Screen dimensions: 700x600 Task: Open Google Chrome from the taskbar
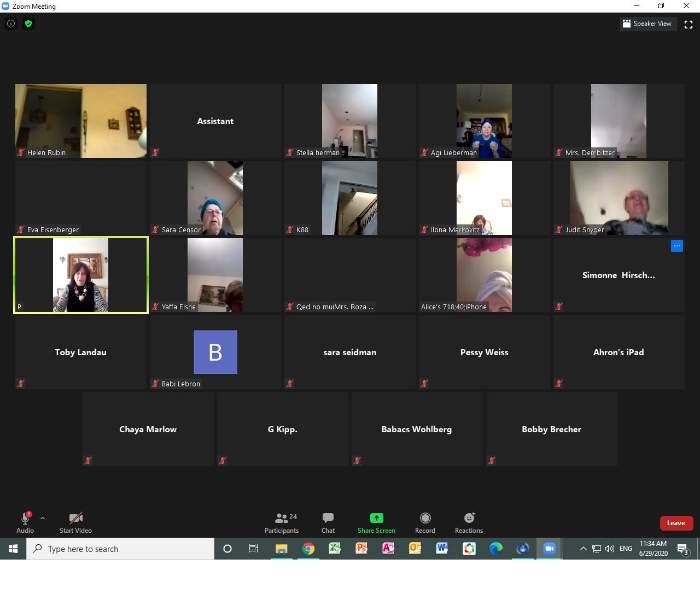click(x=308, y=549)
